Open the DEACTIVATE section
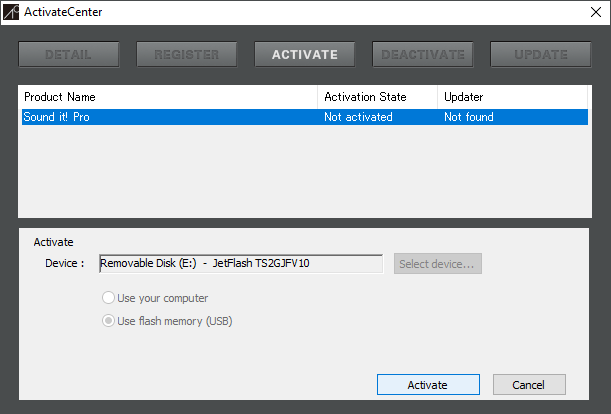The image size is (611, 414). [x=423, y=55]
